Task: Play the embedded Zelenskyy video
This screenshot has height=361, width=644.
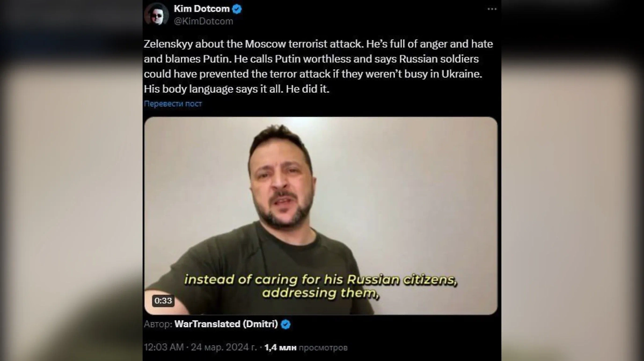Action: [321, 216]
